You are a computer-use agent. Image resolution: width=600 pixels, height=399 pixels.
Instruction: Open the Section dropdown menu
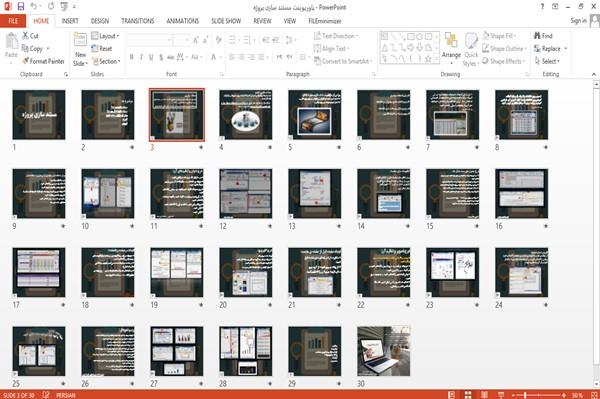pos(106,61)
